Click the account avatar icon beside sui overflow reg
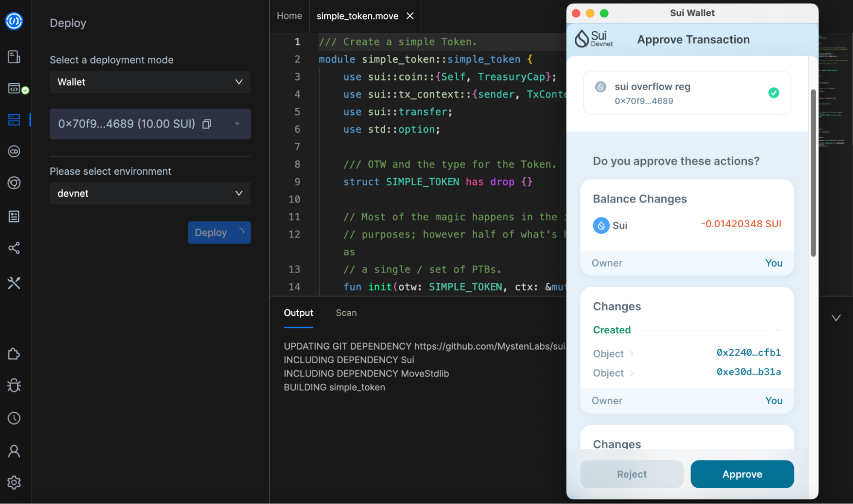Image resolution: width=853 pixels, height=504 pixels. click(x=600, y=87)
